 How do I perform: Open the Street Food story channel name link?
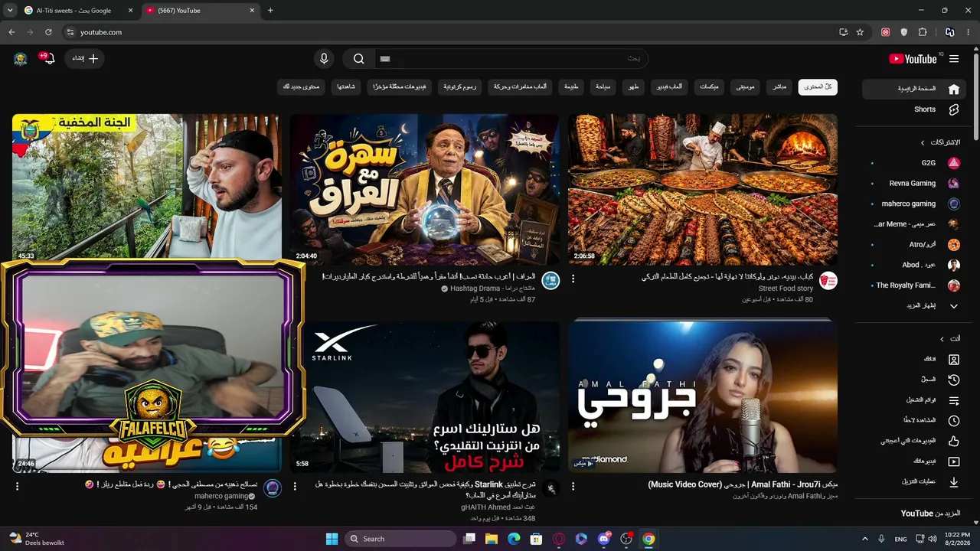coord(786,289)
